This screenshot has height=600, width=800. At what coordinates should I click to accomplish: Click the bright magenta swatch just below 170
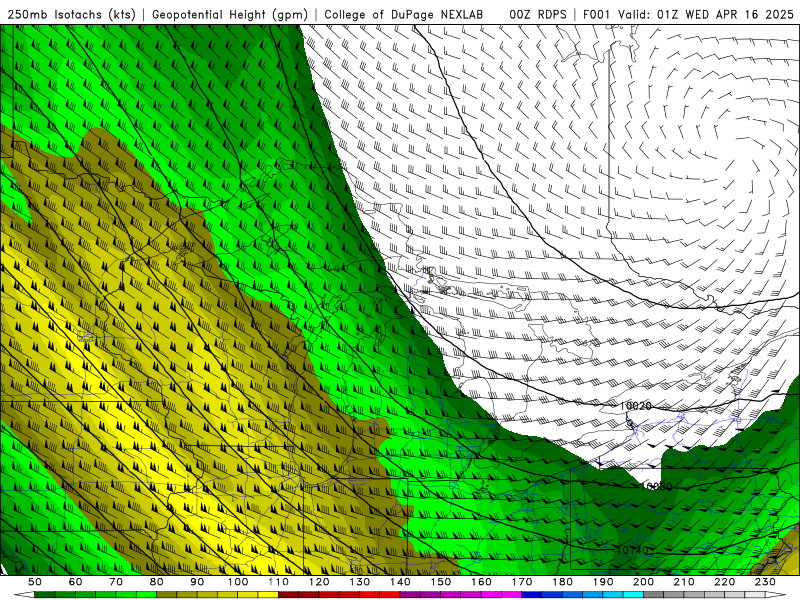512,594
